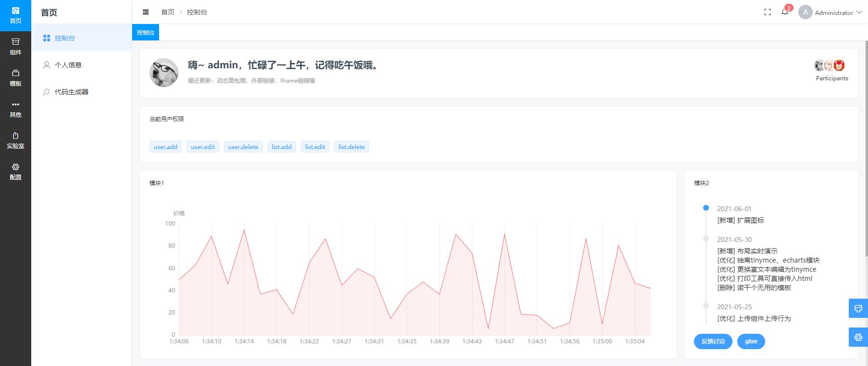Click the user.delete permission tag
Screen dimensions: 868x366
243,147
